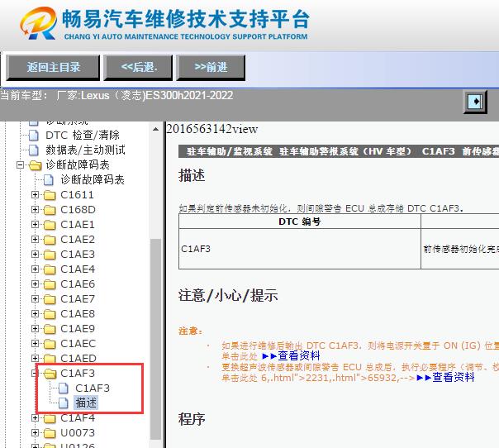The width and height of the screenshot is (499, 448).
Task: Click the C1AEC folder icon
Action: click(50, 344)
